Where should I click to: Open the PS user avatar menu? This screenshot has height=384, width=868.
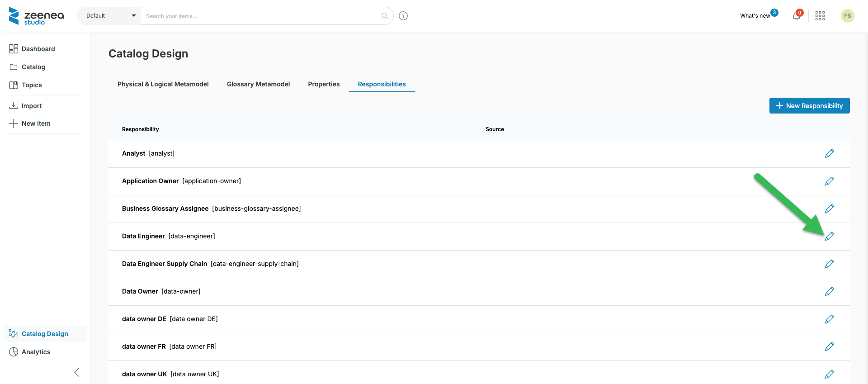847,16
